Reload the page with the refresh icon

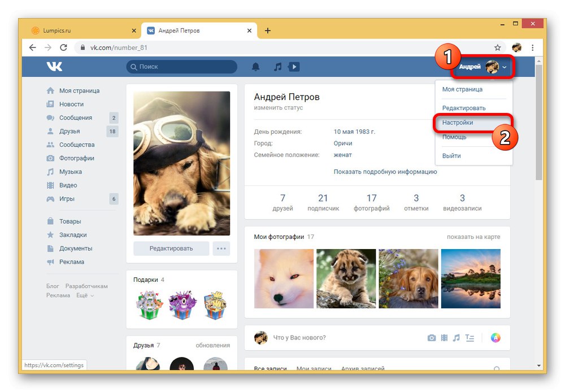[x=63, y=47]
